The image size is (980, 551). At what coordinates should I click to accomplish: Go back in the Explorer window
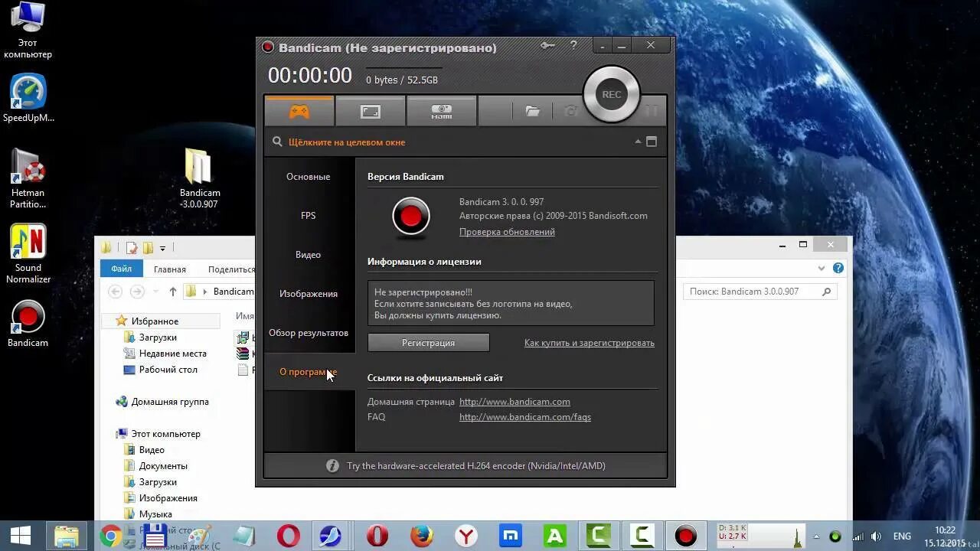pyautogui.click(x=115, y=292)
